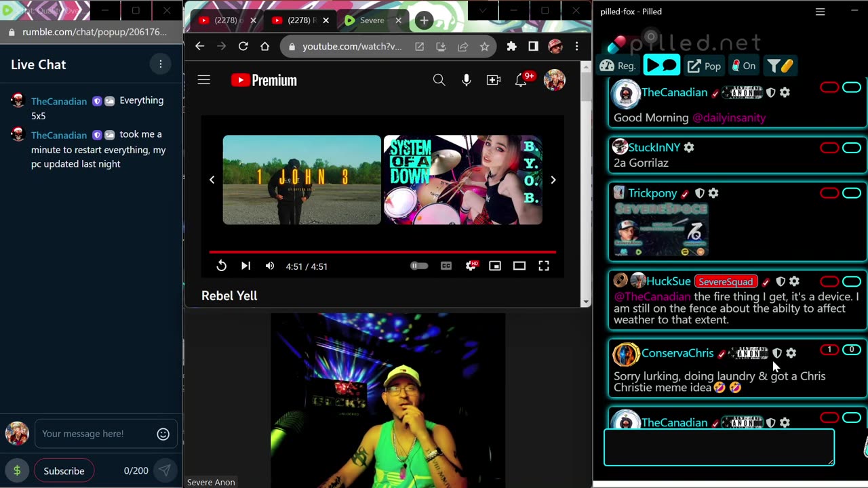Screen dimensions: 868x488
Task: Show next suggested videos in end screen
Action: (x=553, y=180)
